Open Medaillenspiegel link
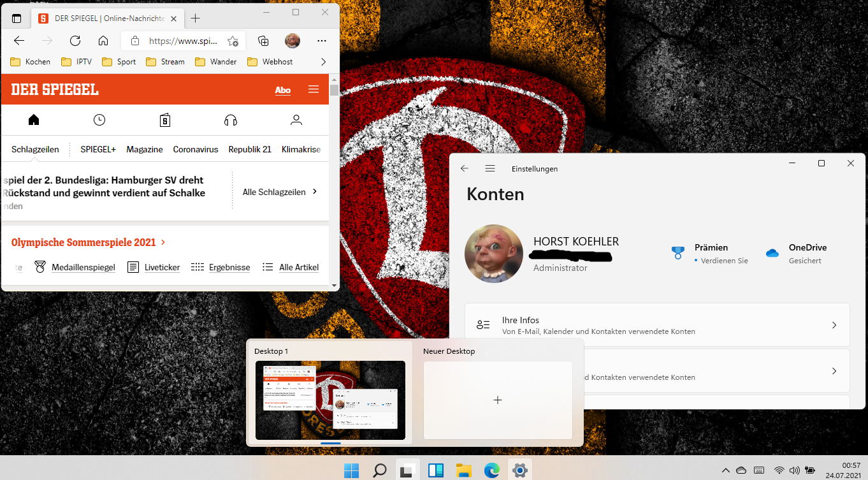 [75, 267]
